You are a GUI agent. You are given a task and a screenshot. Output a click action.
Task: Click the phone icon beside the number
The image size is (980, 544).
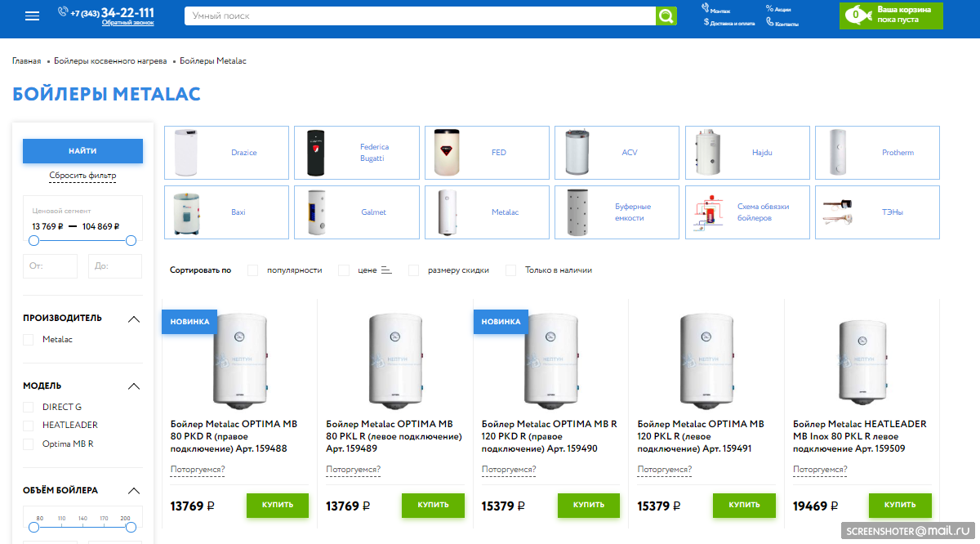[x=63, y=11]
